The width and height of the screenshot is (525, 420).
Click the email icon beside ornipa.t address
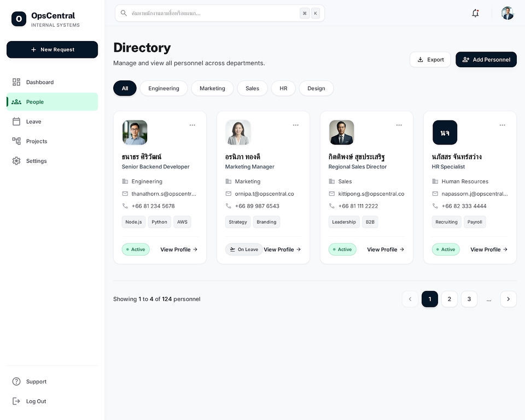click(x=229, y=194)
